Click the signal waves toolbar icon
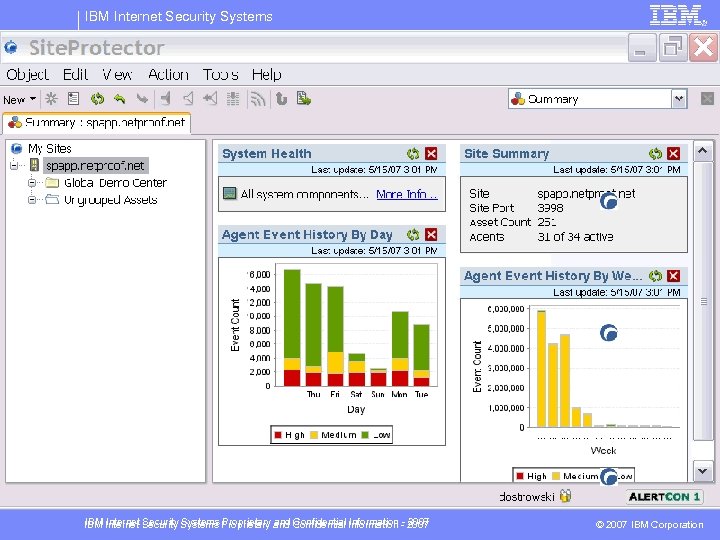The width and height of the screenshot is (720, 540). (x=258, y=99)
